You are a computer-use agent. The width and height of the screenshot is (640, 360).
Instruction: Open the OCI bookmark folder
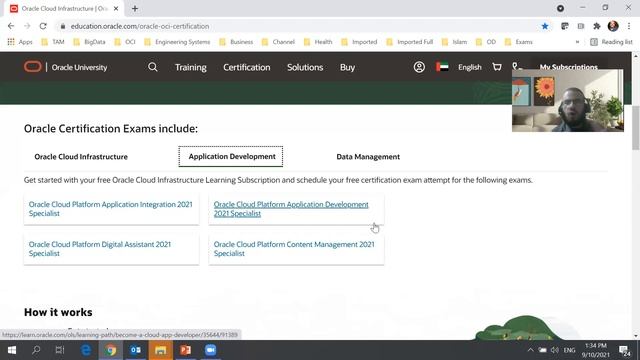tap(125, 42)
